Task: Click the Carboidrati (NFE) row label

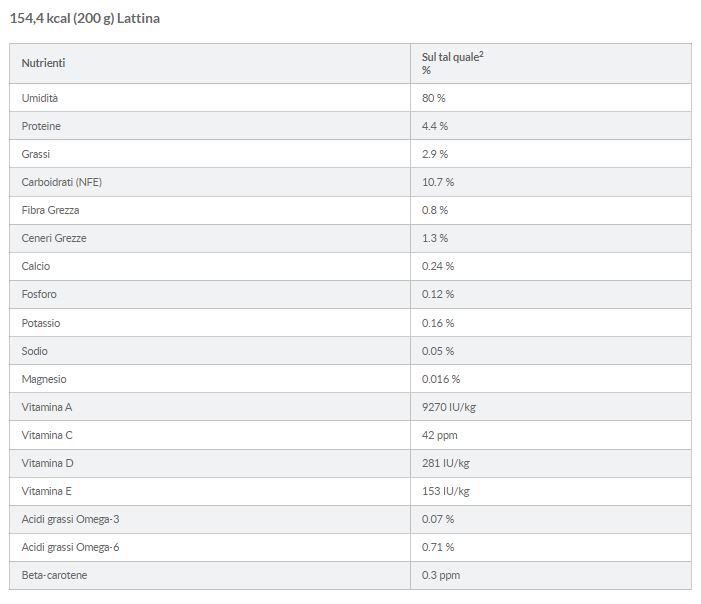Action: (x=62, y=182)
